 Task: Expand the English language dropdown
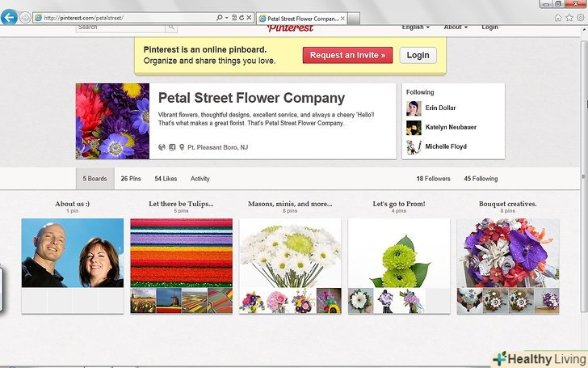415,27
